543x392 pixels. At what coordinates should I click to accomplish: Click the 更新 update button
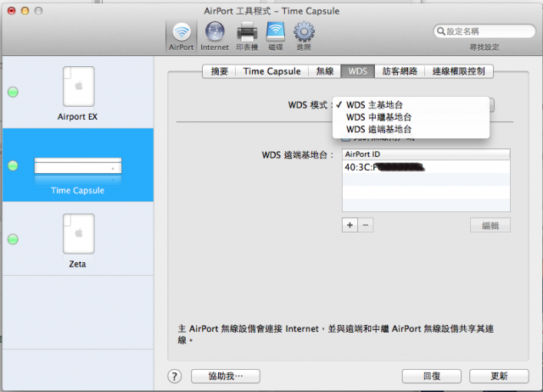pos(499,376)
